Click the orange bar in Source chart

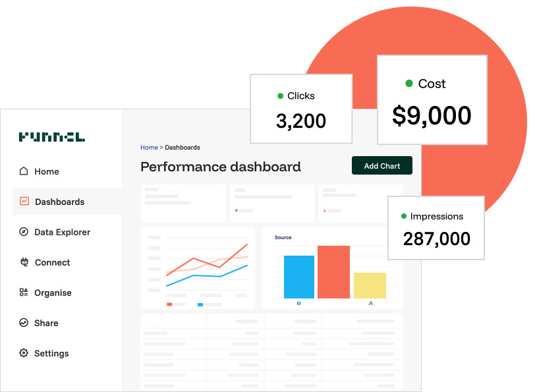[333, 272]
